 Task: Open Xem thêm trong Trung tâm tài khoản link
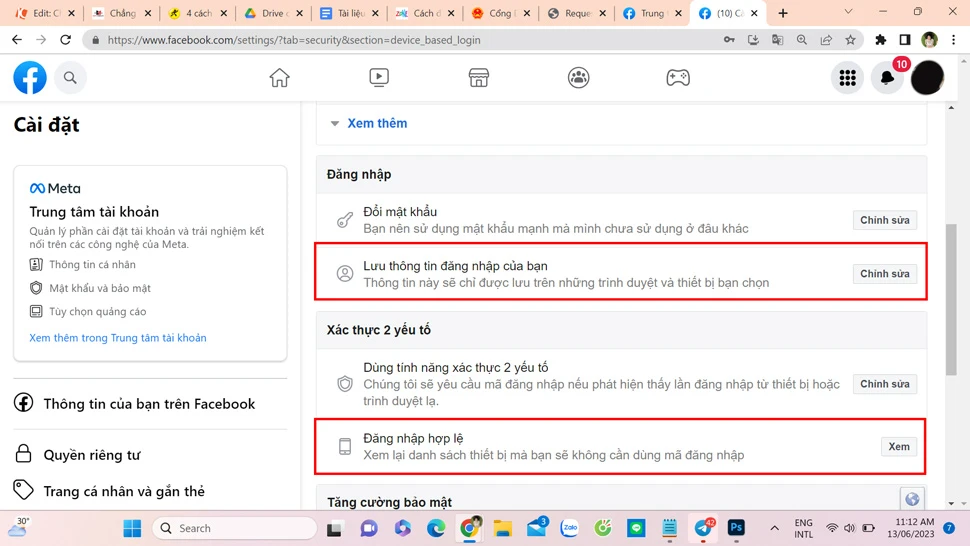pyautogui.click(x=118, y=338)
